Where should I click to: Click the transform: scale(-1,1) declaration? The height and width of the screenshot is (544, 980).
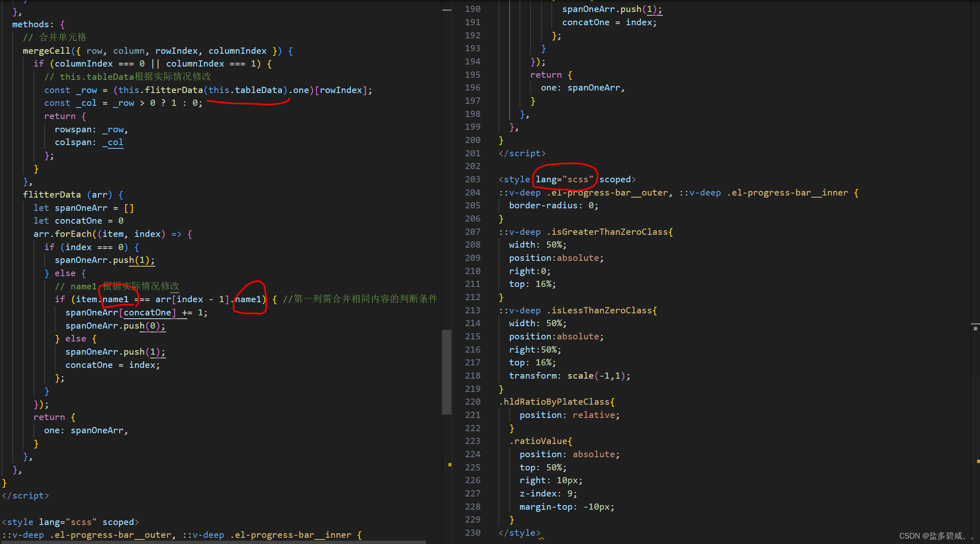click(569, 376)
